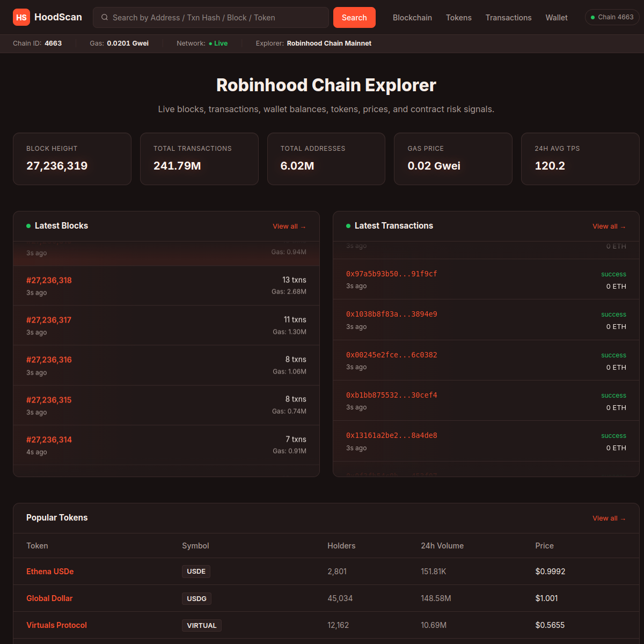Click the orange Search button
644x644 pixels.
(354, 18)
